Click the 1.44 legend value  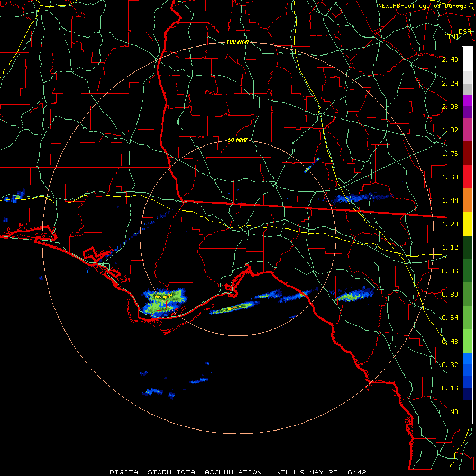tap(450, 200)
